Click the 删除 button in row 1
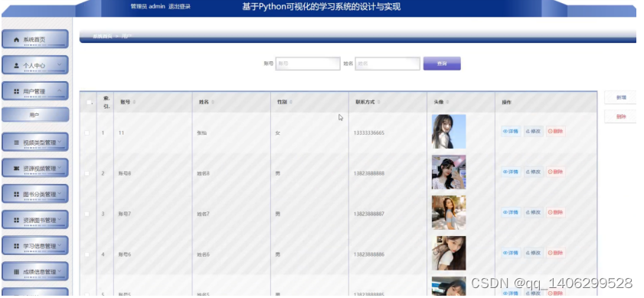644x298 pixels. (x=556, y=132)
